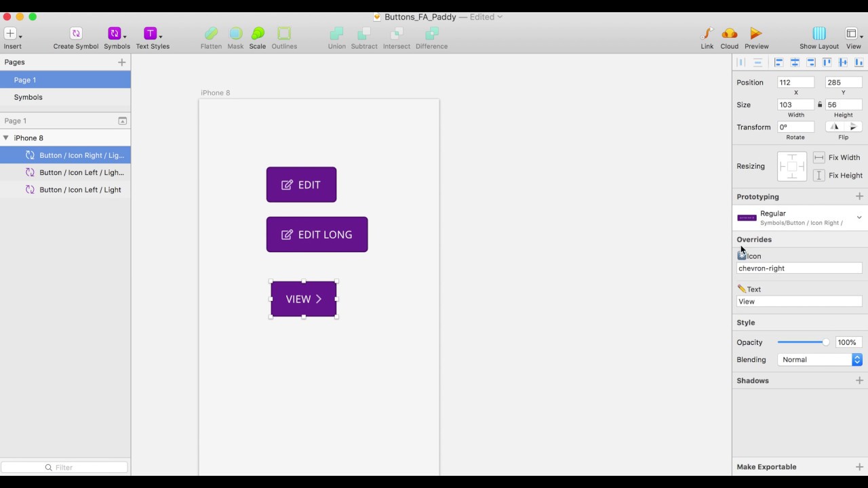Click the Intersect icon
The image size is (868, 488).
396,33
